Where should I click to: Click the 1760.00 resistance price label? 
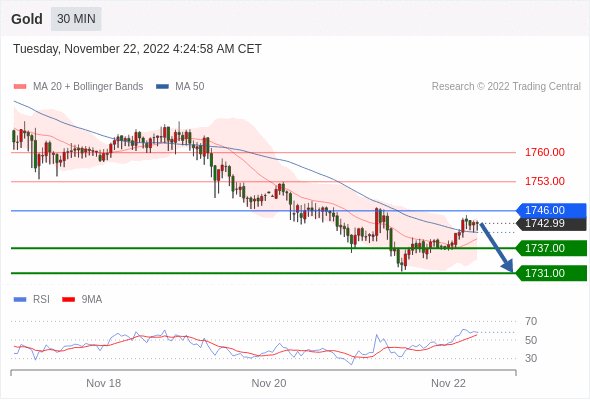545,152
